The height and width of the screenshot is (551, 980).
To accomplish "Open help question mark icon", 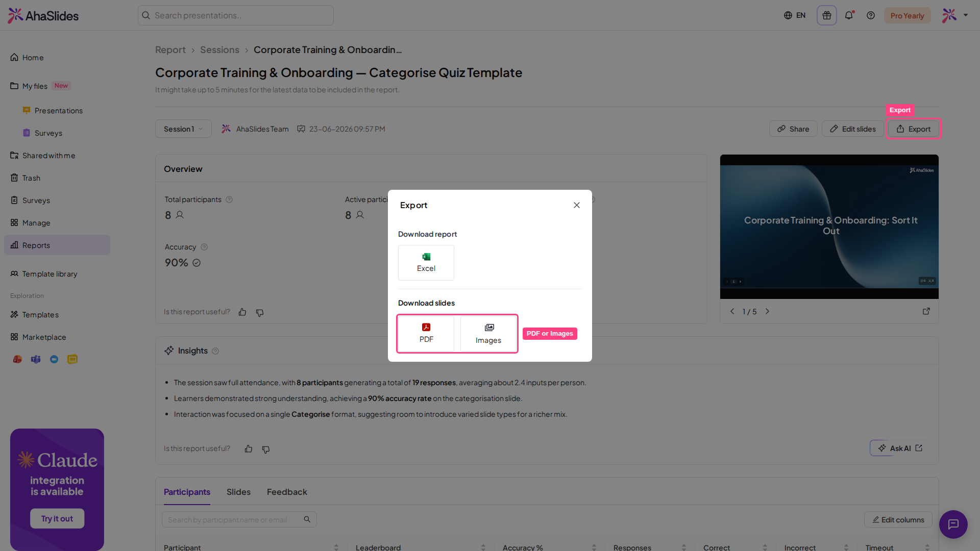I will point(871,15).
